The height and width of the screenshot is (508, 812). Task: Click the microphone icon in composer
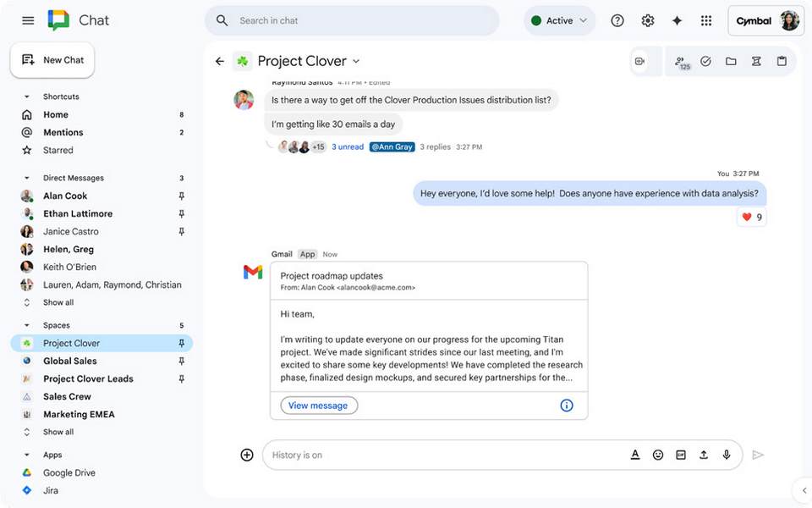(x=726, y=455)
